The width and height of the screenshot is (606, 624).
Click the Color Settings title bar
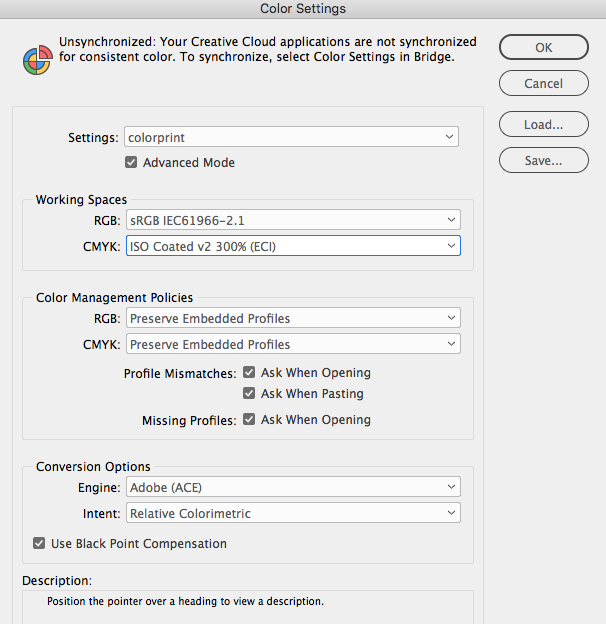[303, 9]
